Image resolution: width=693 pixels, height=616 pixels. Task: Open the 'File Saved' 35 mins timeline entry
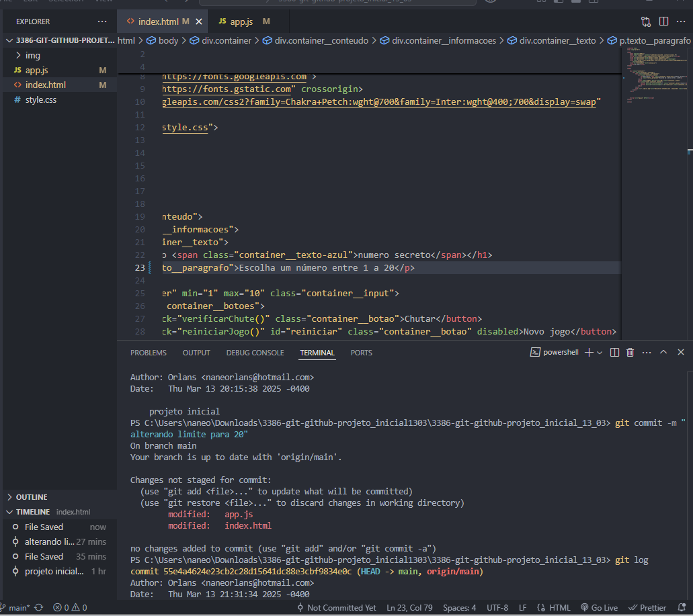tap(60, 556)
